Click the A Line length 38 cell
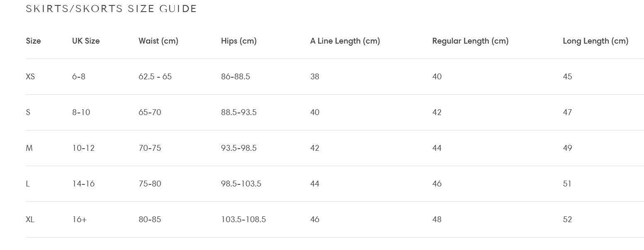This screenshot has width=644, height=250. point(315,77)
